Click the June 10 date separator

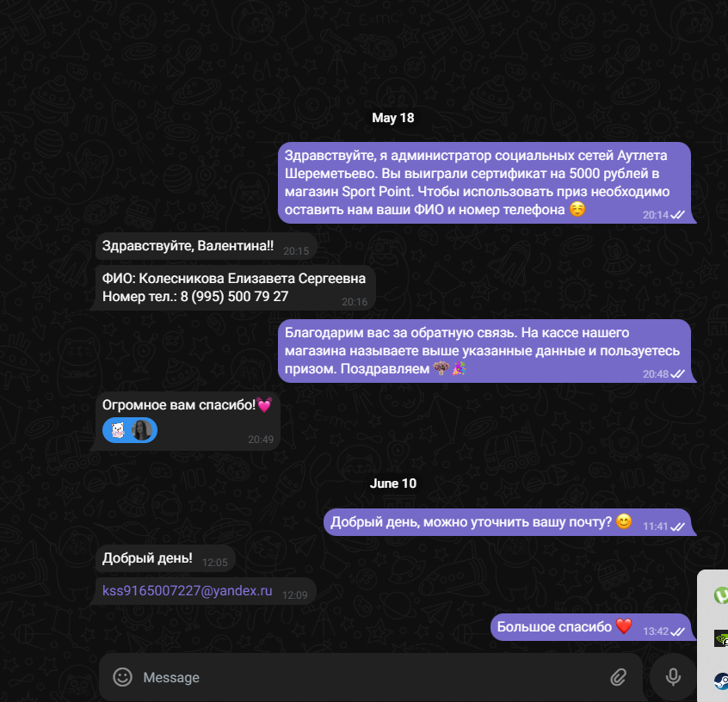click(392, 483)
